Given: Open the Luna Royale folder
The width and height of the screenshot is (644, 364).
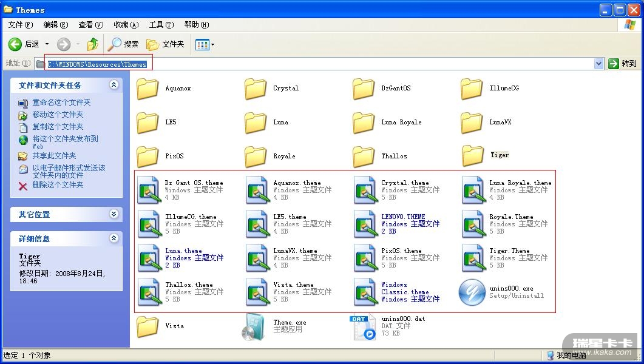Looking at the screenshot, I should pos(387,123).
